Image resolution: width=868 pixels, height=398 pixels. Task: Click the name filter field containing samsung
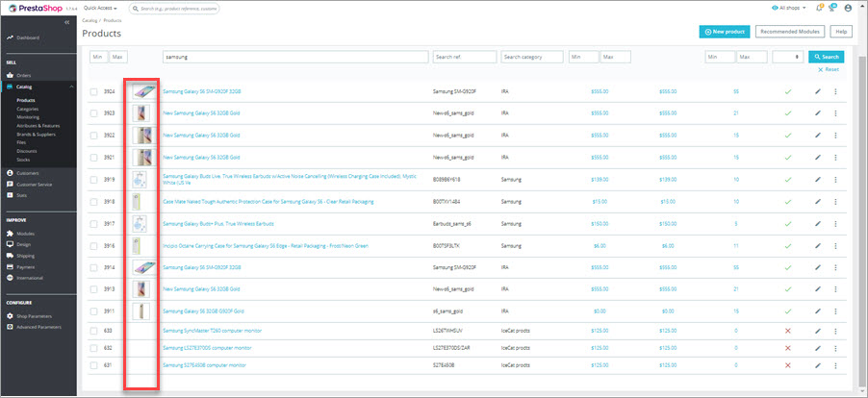(x=295, y=57)
